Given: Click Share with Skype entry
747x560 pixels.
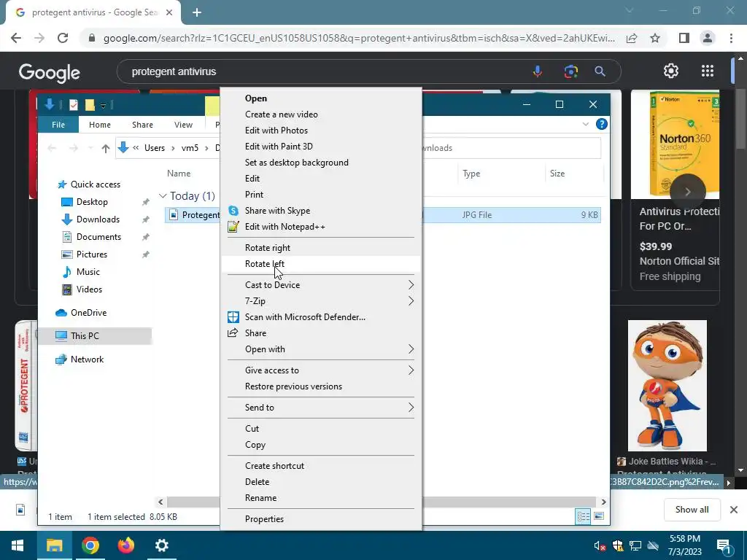Looking at the screenshot, I should [321, 211].
